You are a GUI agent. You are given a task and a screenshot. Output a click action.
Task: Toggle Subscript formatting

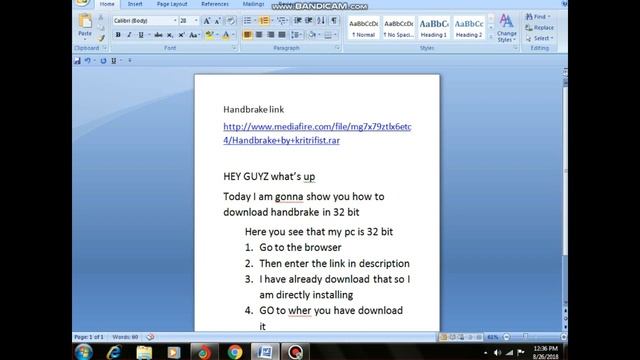170,35
